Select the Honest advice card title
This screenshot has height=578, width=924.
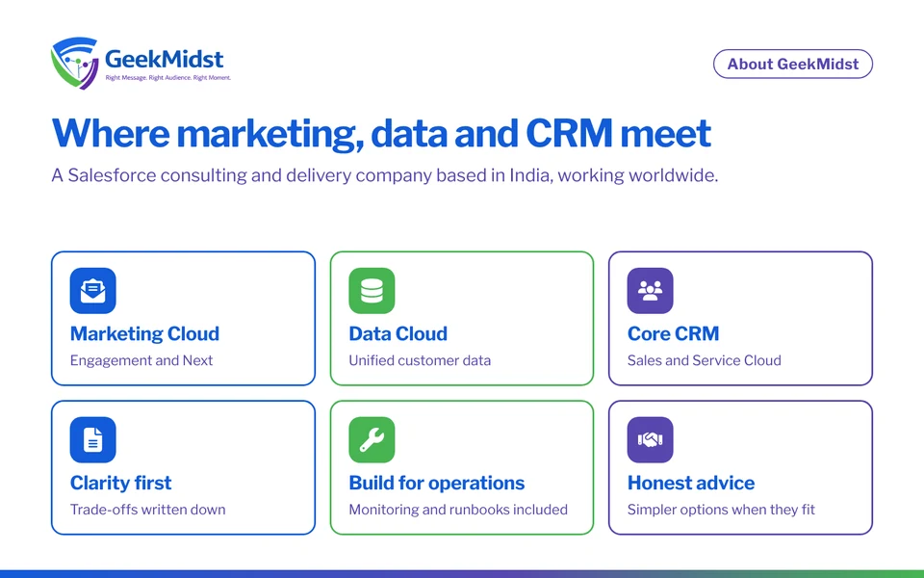point(691,483)
